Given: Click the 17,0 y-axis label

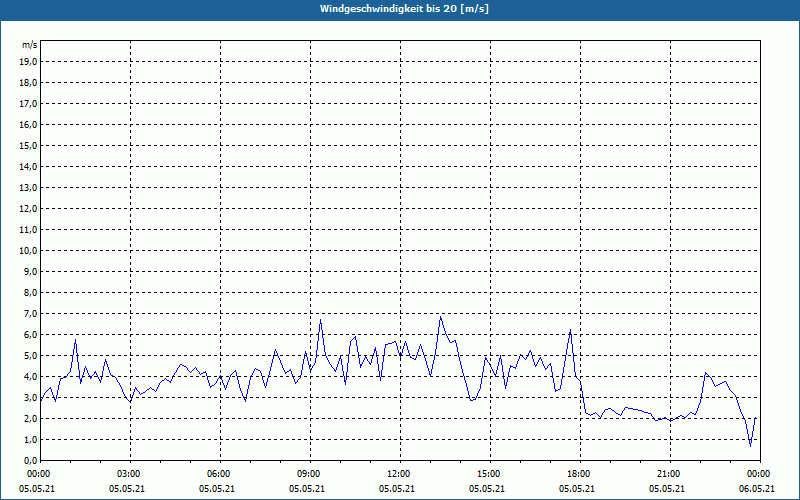Looking at the screenshot, I should point(28,104).
